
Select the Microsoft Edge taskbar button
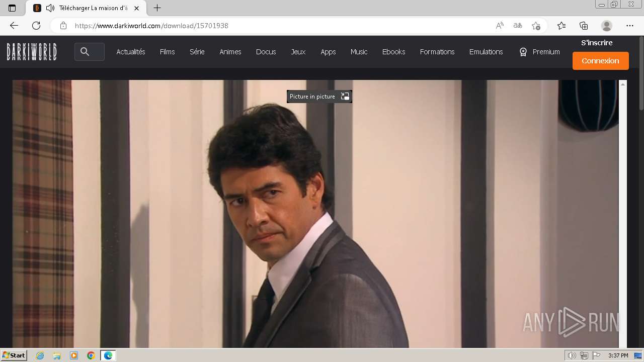tap(108, 355)
